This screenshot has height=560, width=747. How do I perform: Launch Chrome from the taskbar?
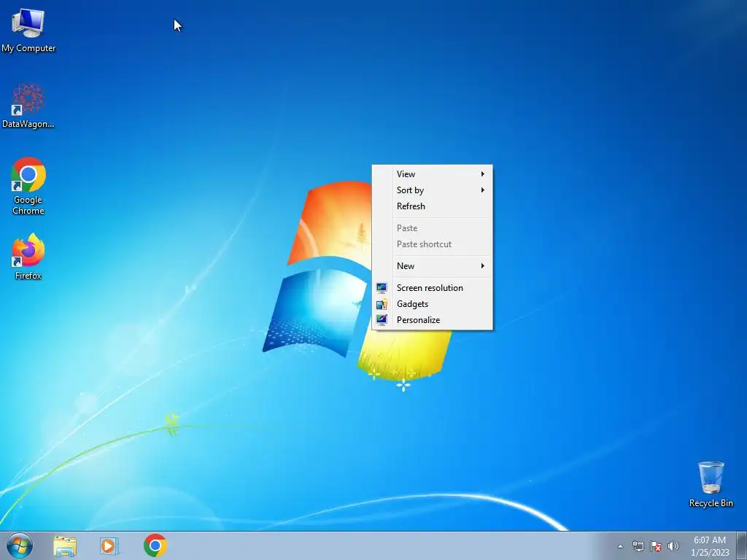(x=155, y=545)
